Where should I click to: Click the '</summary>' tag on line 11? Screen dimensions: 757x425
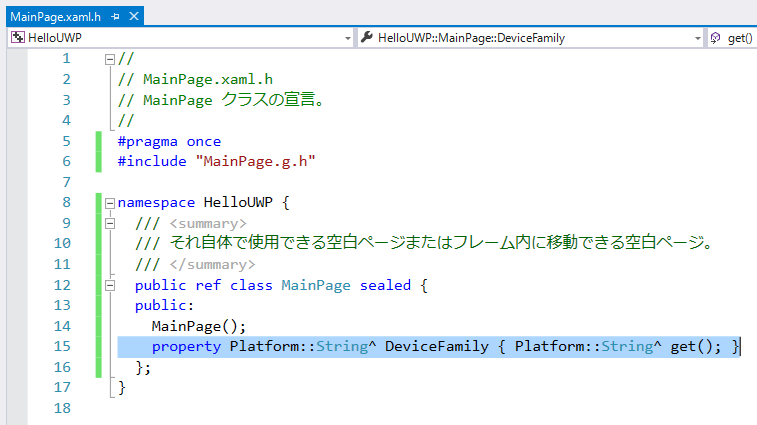[212, 265]
